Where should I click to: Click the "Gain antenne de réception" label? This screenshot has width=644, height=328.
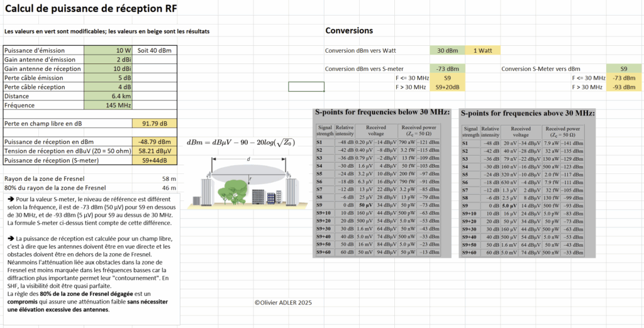point(42,68)
